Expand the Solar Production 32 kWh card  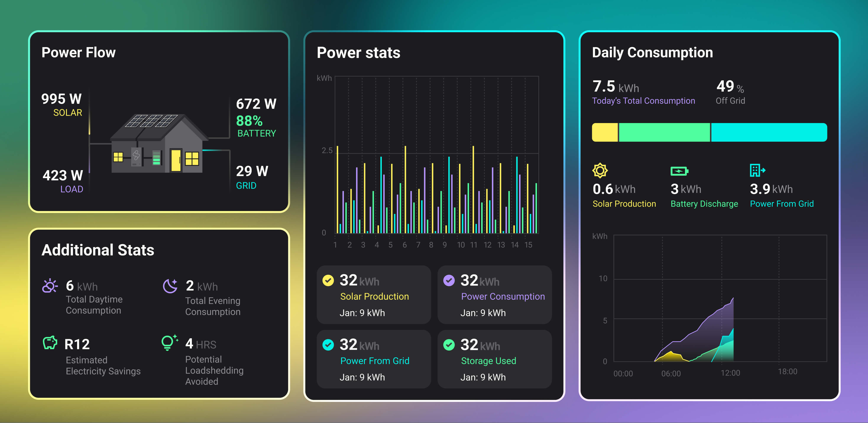click(x=374, y=295)
